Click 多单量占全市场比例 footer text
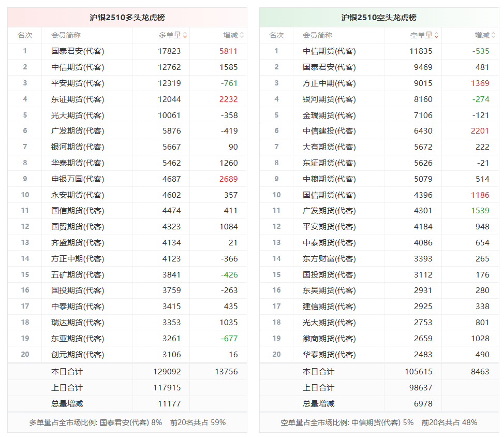Image resolution: width=504 pixels, height=437 pixels. click(x=127, y=423)
